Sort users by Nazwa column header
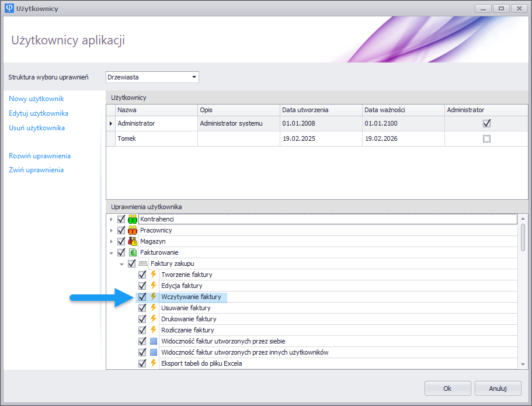The width and height of the screenshot is (532, 406). coord(156,110)
